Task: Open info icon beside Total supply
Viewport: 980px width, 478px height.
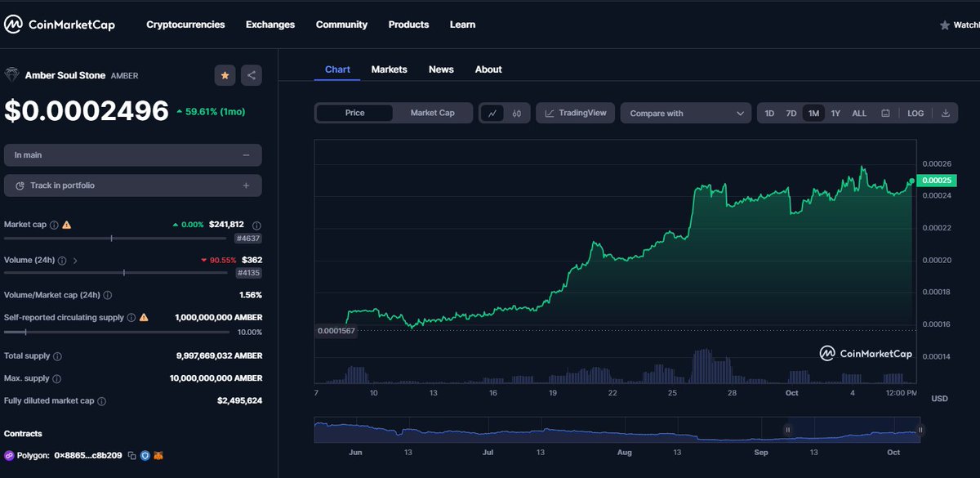Action: coord(57,356)
